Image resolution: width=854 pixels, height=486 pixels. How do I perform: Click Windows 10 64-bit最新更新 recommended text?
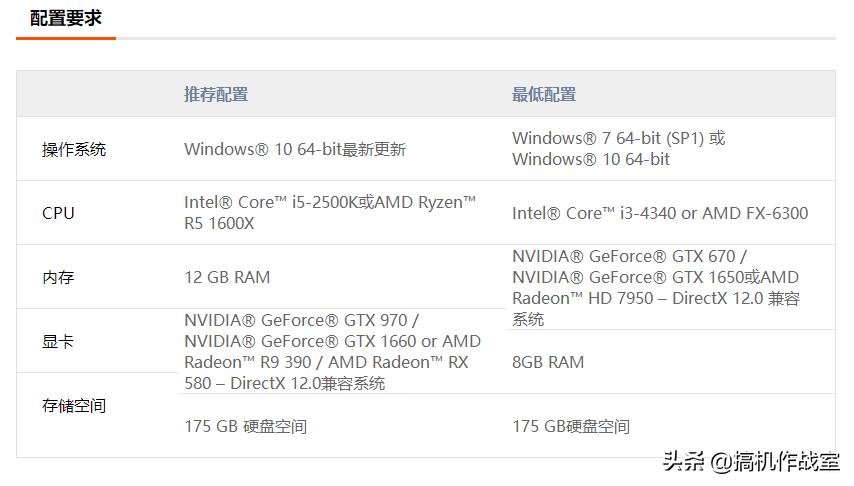click(x=295, y=149)
